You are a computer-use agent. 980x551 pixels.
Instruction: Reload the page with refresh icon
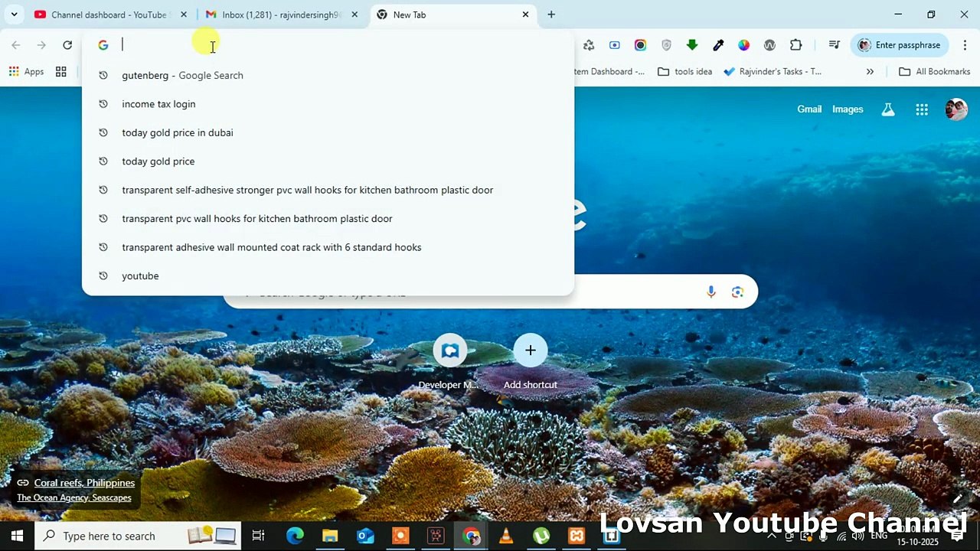click(x=67, y=45)
